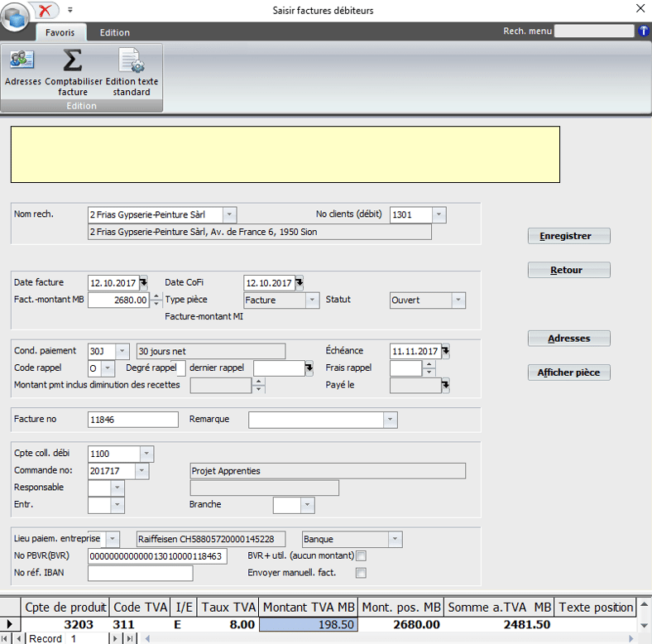Click the Retour button
This screenshot has width=652, height=644.
(568, 270)
